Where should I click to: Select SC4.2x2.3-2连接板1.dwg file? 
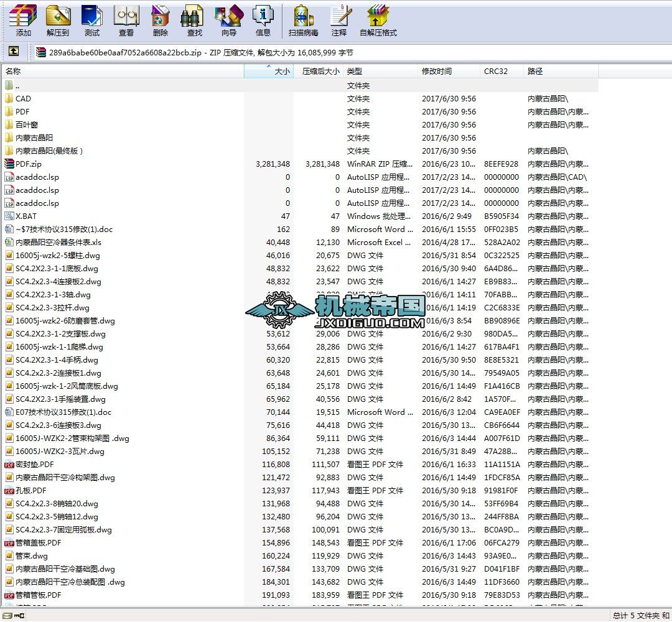tap(300, 373)
